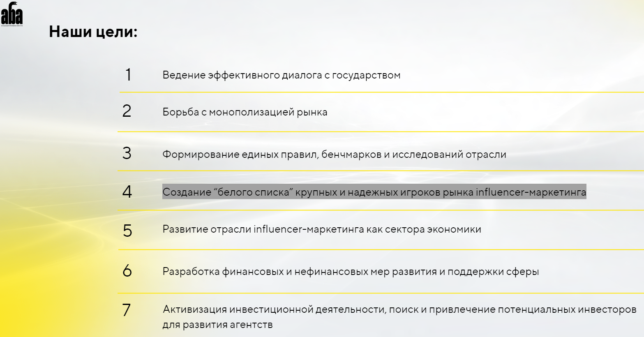
Task: Click the yellow divider between goals 5 and 6
Action: 381,249
